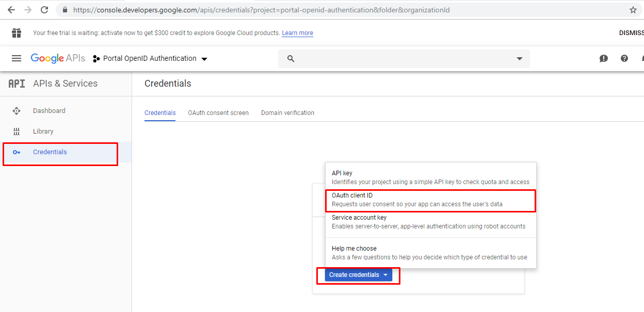The image size is (644, 312).
Task: Open Credentials in the sidebar
Action: pos(66,152)
